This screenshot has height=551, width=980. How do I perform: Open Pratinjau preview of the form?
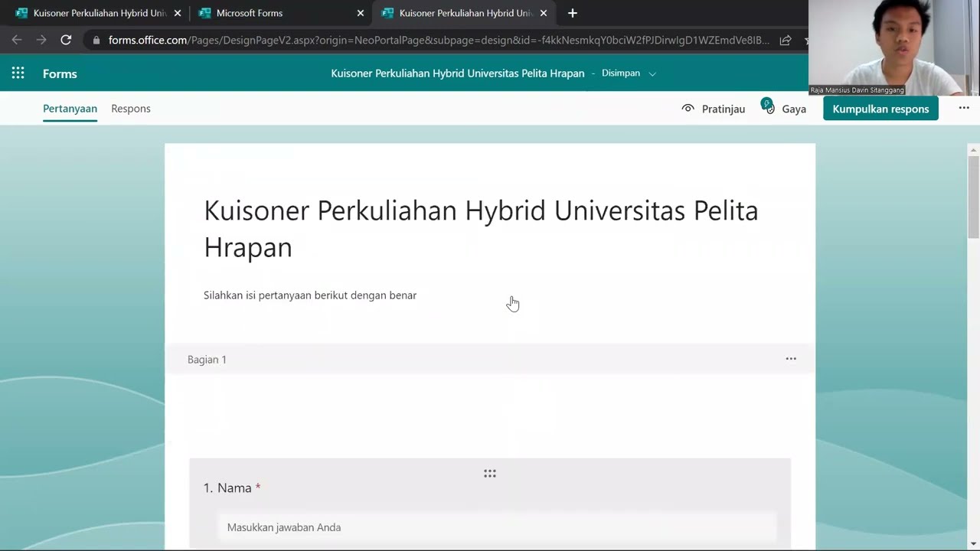713,109
